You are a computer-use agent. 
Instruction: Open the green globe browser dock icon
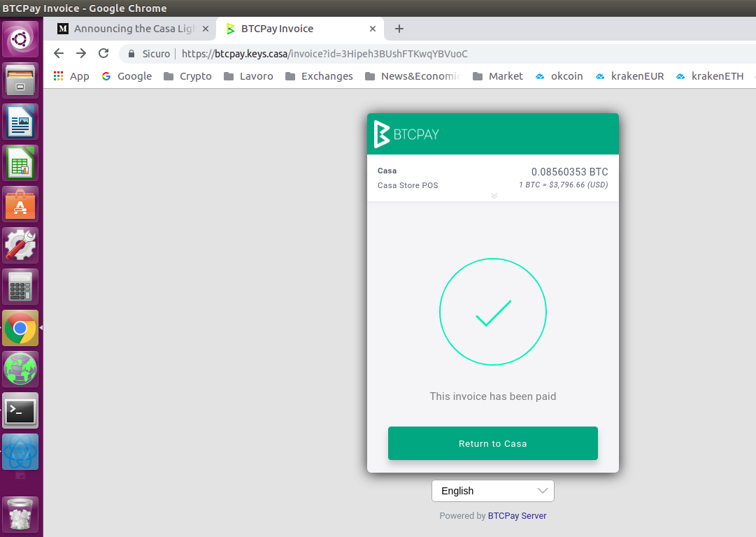coord(20,369)
